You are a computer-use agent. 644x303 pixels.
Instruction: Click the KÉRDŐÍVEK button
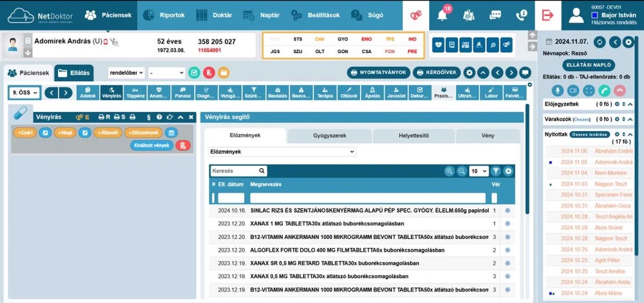coord(437,73)
